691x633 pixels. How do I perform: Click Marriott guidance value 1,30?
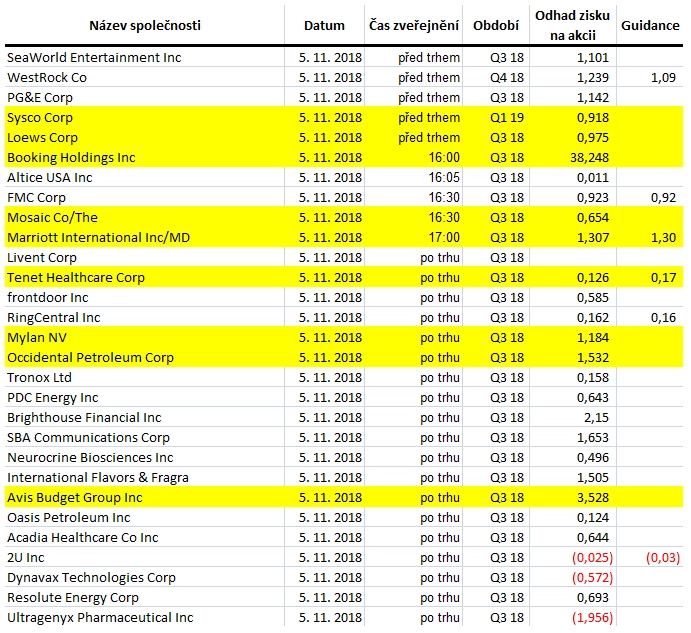(x=663, y=238)
